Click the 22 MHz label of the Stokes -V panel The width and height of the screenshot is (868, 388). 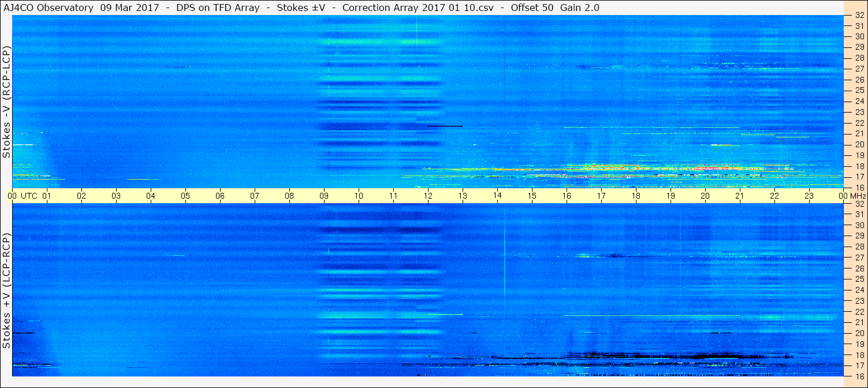coord(859,123)
